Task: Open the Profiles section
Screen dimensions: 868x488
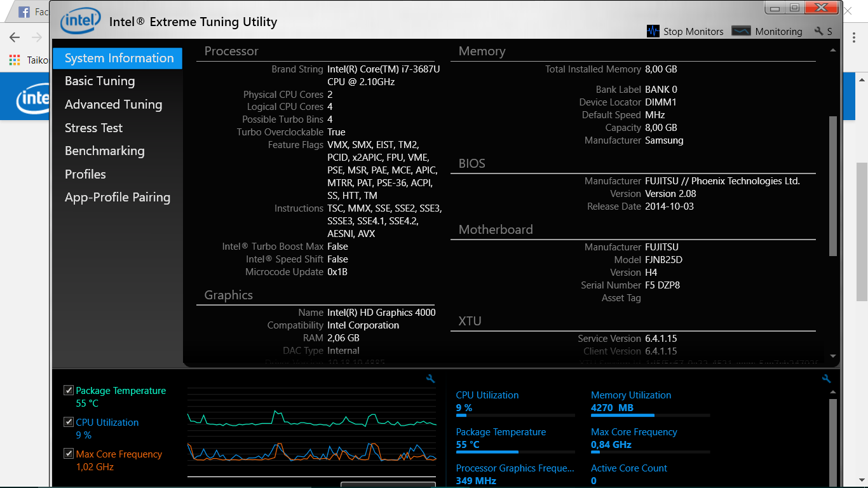Action: (x=85, y=174)
